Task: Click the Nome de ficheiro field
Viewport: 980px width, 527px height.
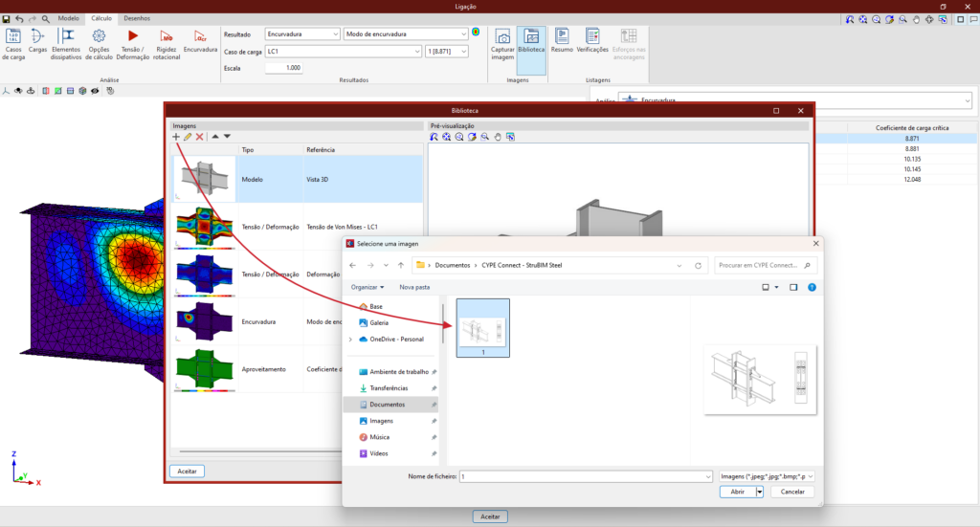Action: coord(586,476)
